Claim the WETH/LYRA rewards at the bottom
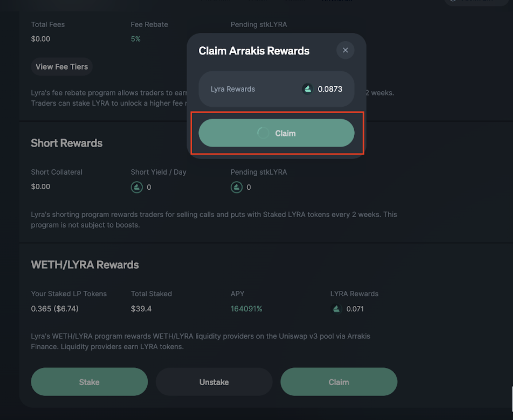The width and height of the screenshot is (513, 420). 339,382
